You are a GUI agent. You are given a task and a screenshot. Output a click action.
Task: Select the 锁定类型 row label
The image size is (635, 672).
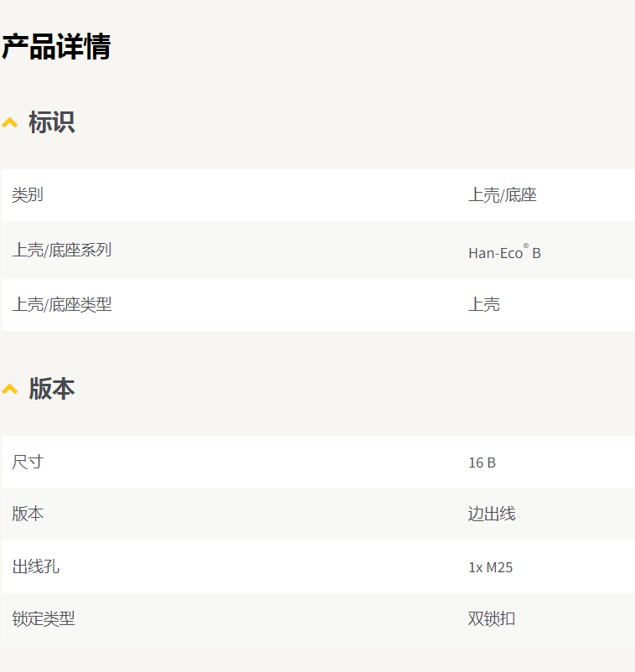(44, 619)
